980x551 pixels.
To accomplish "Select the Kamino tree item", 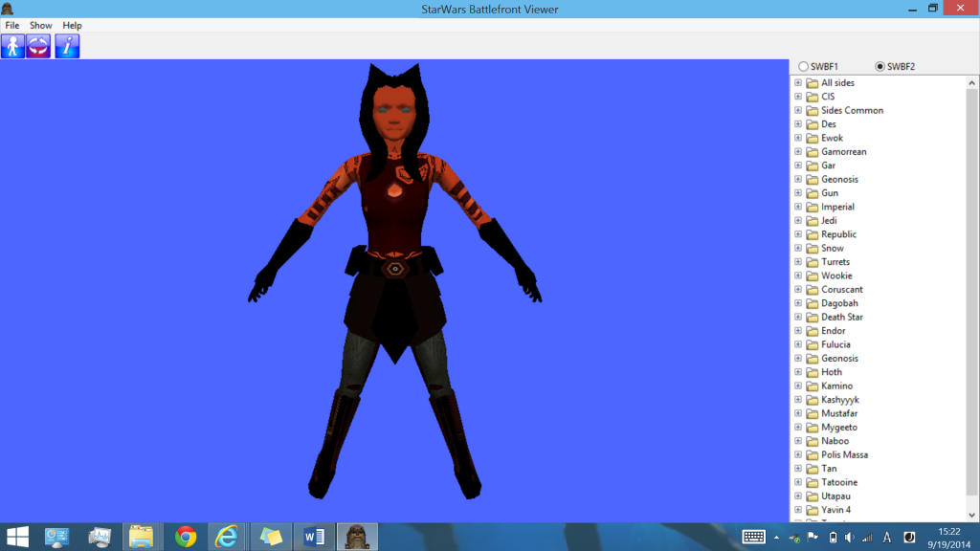I will click(836, 386).
